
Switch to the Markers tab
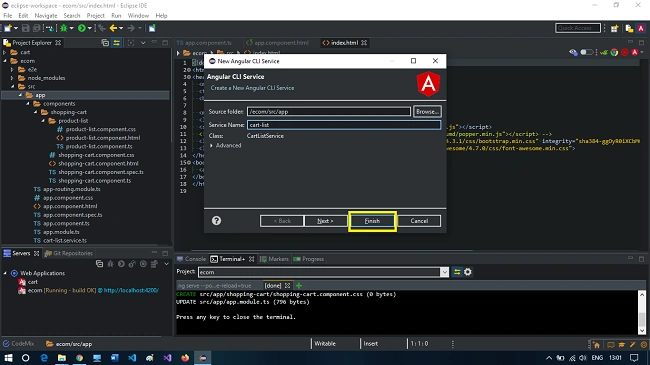click(274, 259)
